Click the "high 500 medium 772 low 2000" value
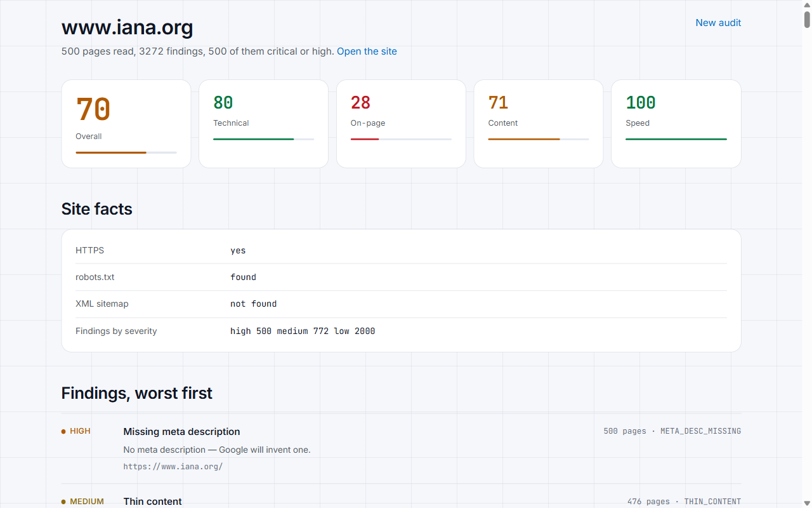 303,331
